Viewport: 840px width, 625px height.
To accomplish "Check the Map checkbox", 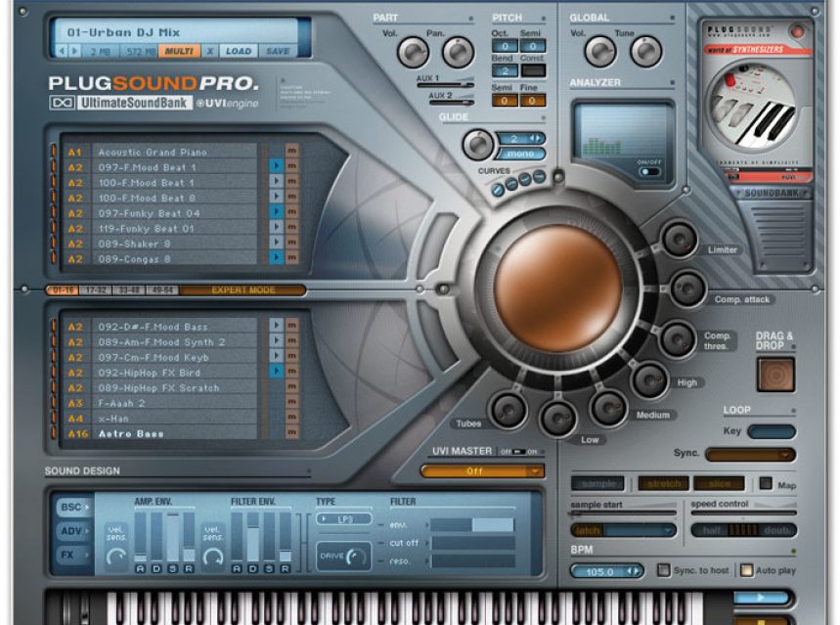I will coord(766,483).
